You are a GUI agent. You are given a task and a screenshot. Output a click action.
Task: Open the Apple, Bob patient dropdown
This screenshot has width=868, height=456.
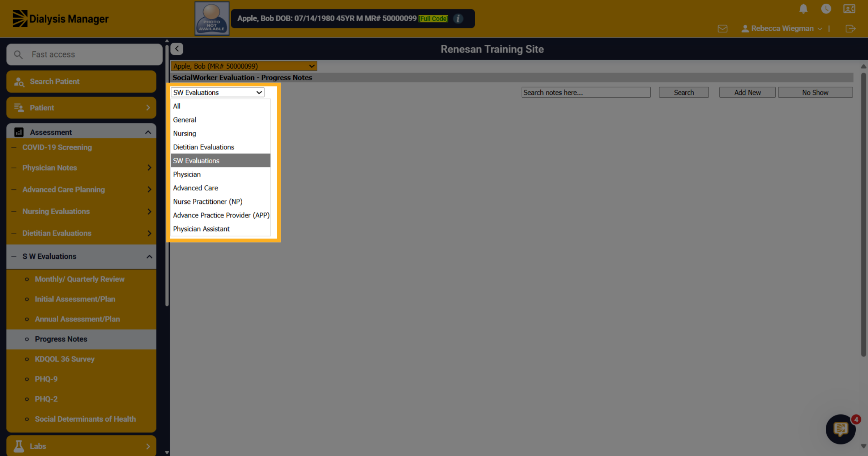(x=244, y=66)
